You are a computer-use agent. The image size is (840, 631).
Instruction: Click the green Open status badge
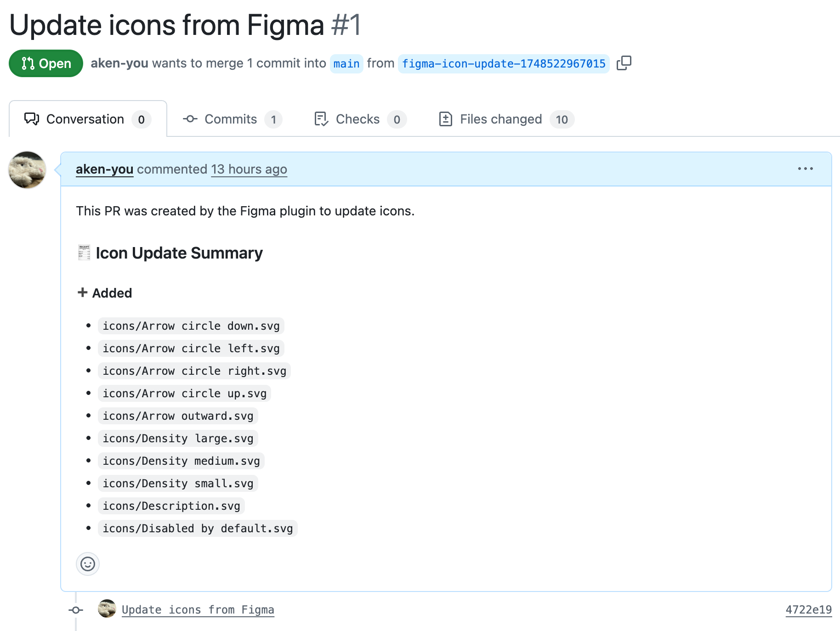[46, 63]
